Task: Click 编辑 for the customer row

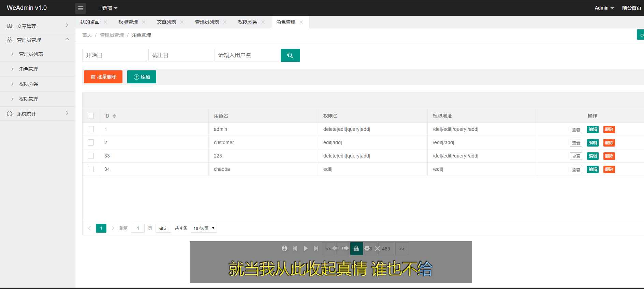Action: coord(593,143)
